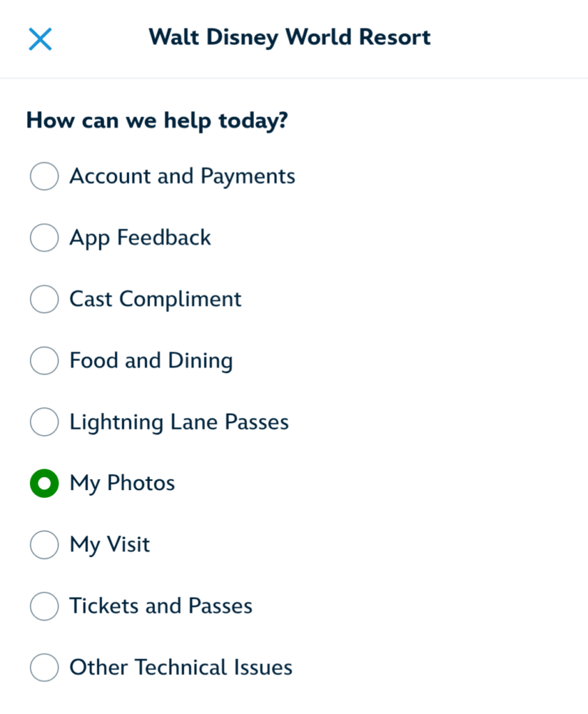
Task: Close the help form with the X icon
Action: [x=40, y=39]
